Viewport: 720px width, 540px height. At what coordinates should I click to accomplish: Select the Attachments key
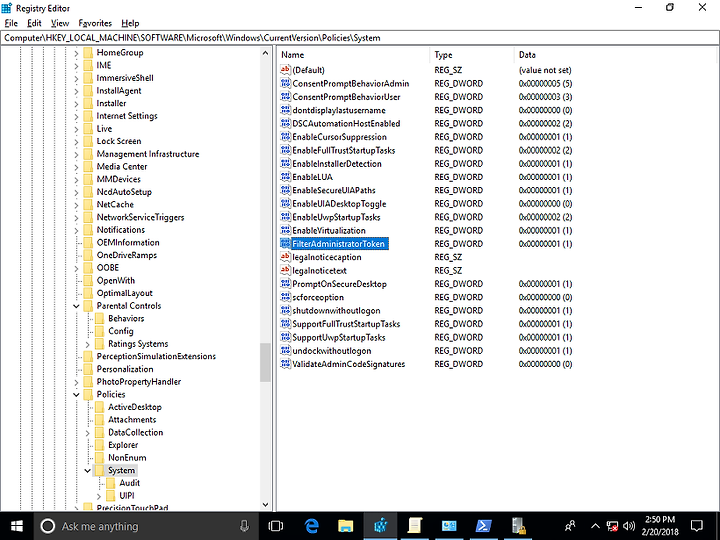(132, 420)
